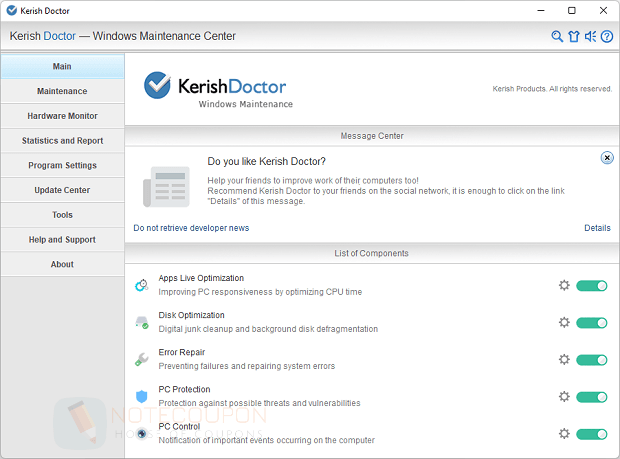The width and height of the screenshot is (620, 459).
Task: Click the title bar Kerish Doctor app icon
Action: [x=12, y=10]
